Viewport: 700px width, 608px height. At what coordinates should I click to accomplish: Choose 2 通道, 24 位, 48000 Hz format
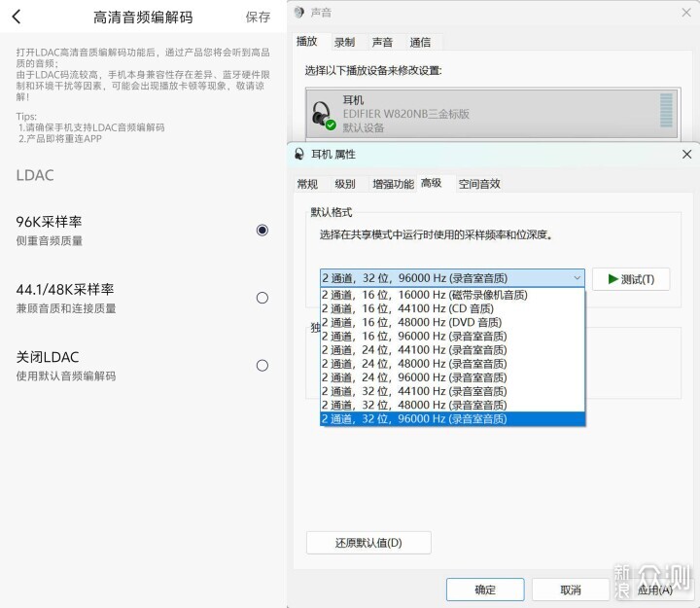[x=452, y=364]
